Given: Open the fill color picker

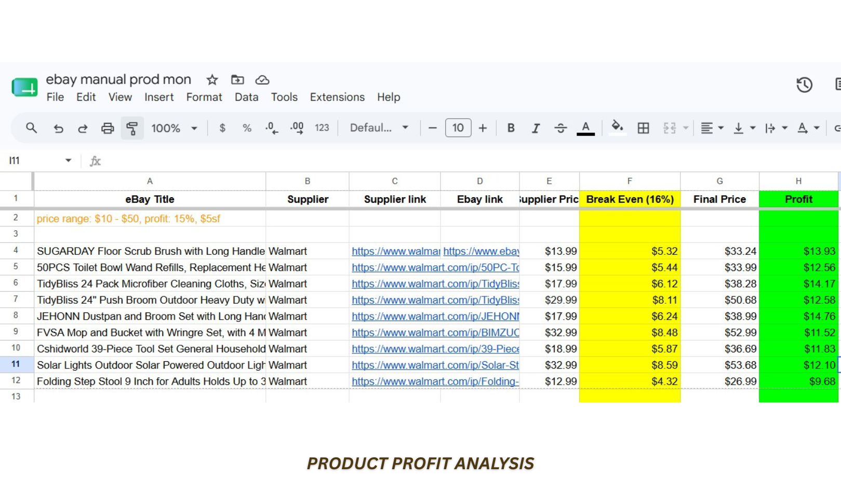Looking at the screenshot, I should tap(617, 128).
